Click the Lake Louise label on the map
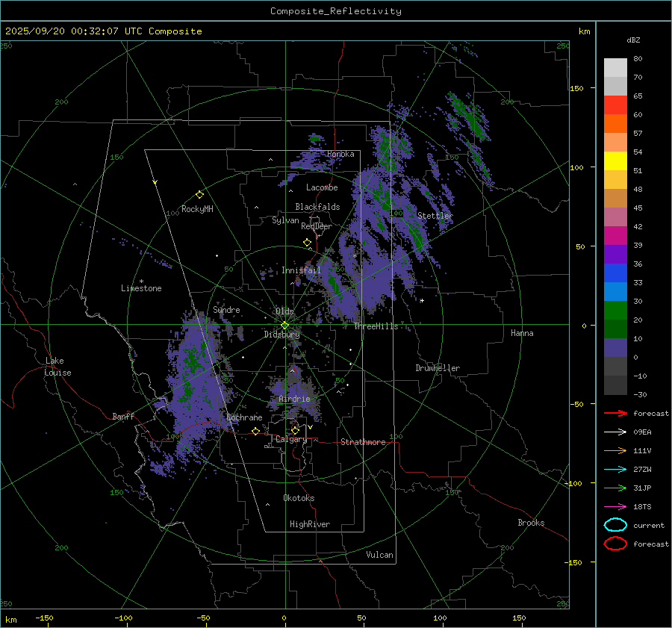 click(57, 367)
